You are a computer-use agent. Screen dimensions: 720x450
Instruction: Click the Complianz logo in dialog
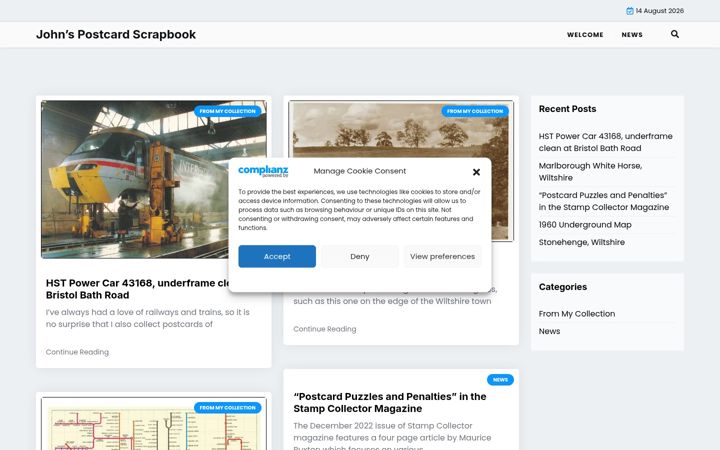[263, 171]
